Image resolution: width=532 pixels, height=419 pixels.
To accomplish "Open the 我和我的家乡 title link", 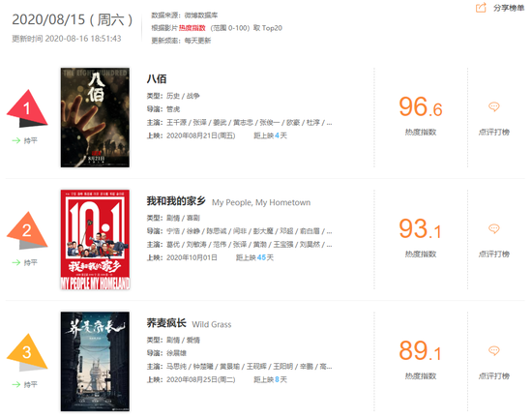I will pos(176,201).
